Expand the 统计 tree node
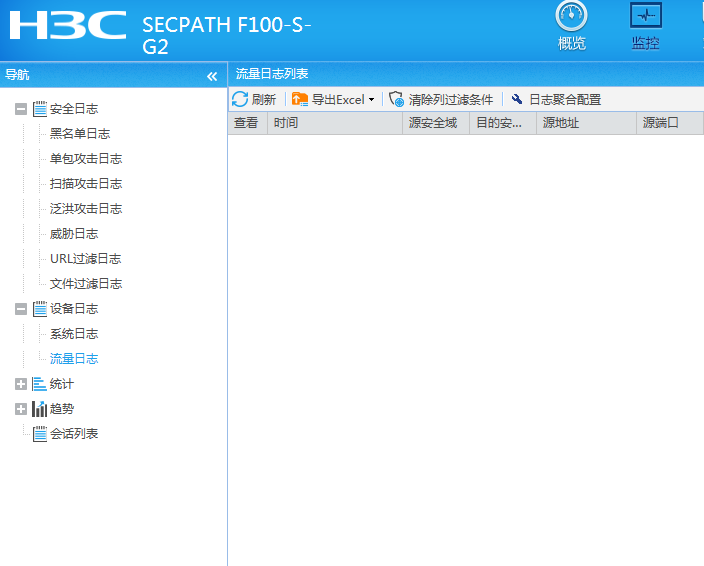The height and width of the screenshot is (566, 704). pyautogui.click(x=21, y=384)
